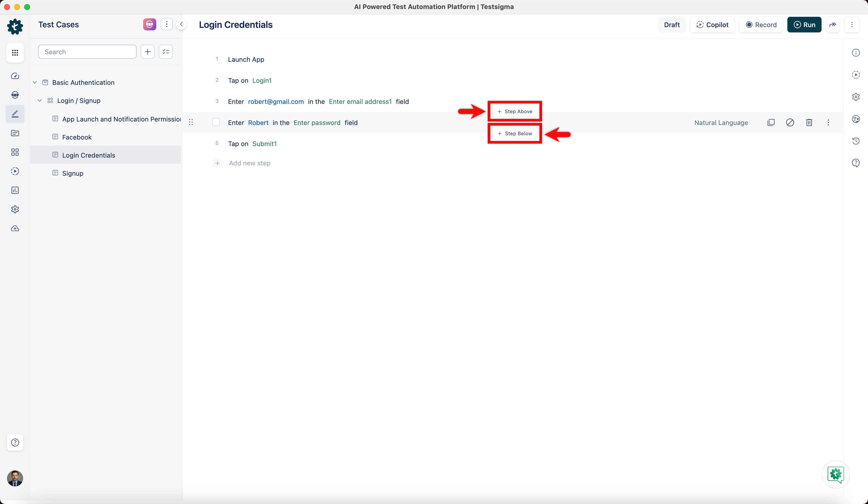Click Add new step row
The width and height of the screenshot is (868, 504).
click(x=249, y=163)
